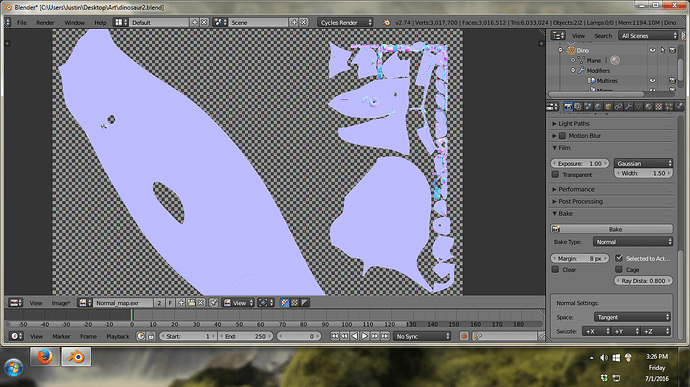Viewport: 690px width, 387px height.
Task: Click the keying set icon field
Action: [x=505, y=336]
